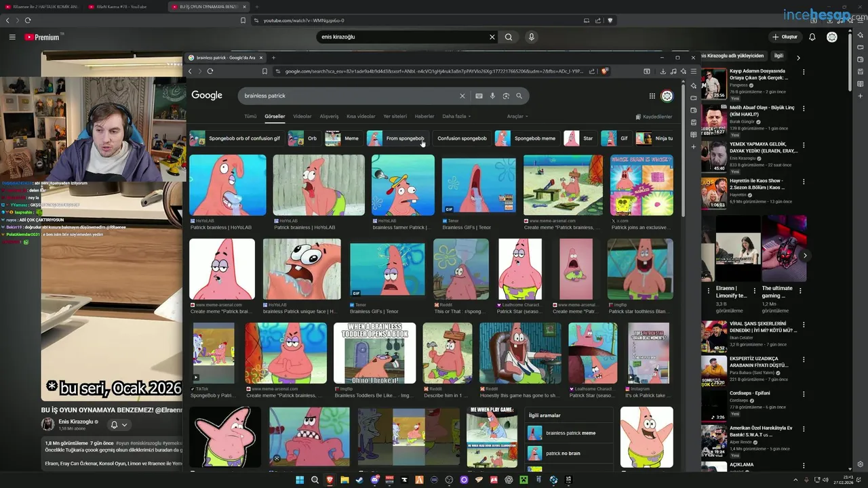The width and height of the screenshot is (868, 488).
Task: Select 'Spongebob orb of confusion gif' chip
Action: click(x=235, y=138)
